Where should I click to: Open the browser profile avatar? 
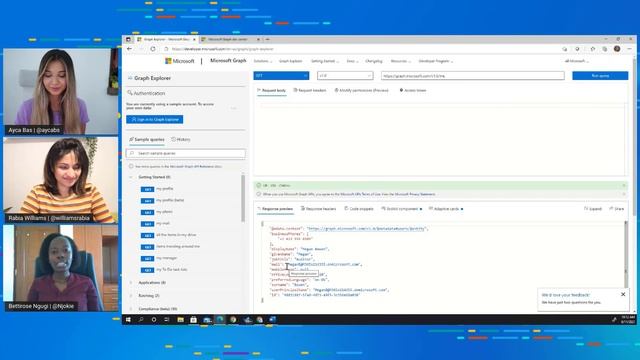(617, 49)
